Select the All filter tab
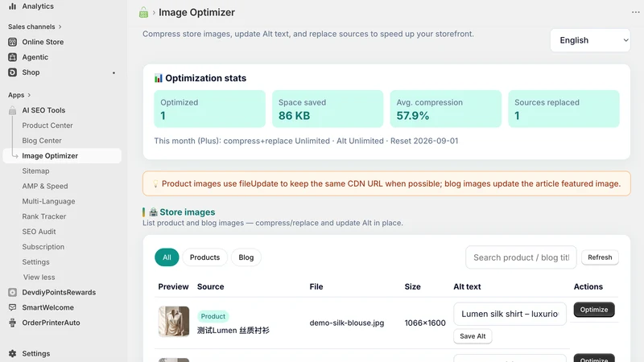 pyautogui.click(x=167, y=257)
